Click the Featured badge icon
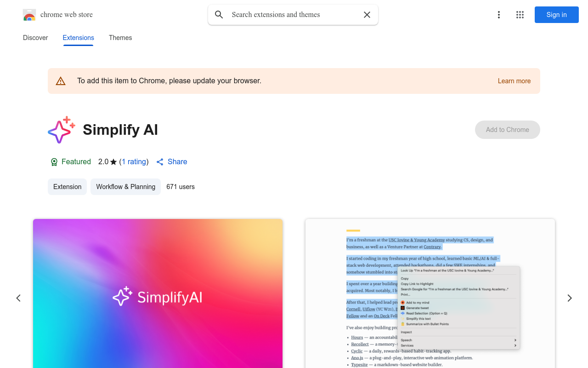 click(x=54, y=162)
